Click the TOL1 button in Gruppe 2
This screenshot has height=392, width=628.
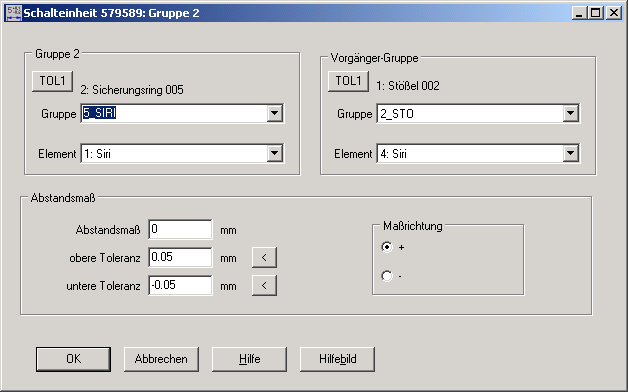pos(52,81)
